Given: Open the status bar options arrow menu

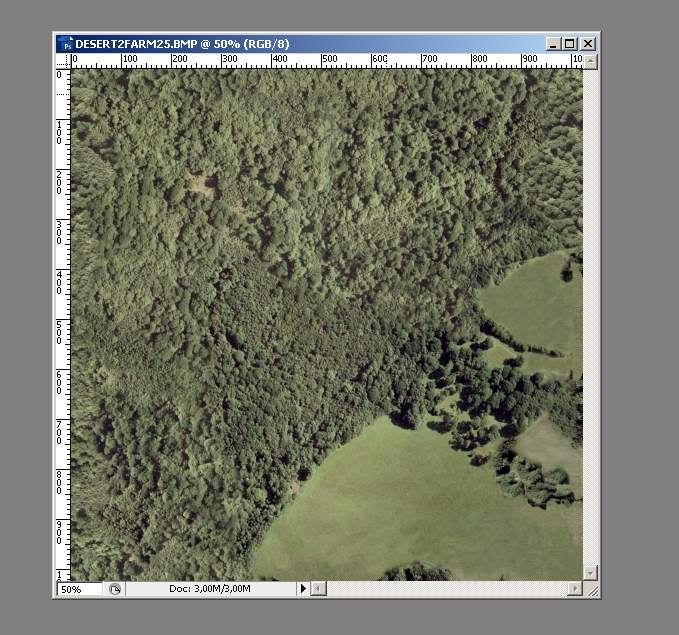Looking at the screenshot, I should (x=303, y=589).
